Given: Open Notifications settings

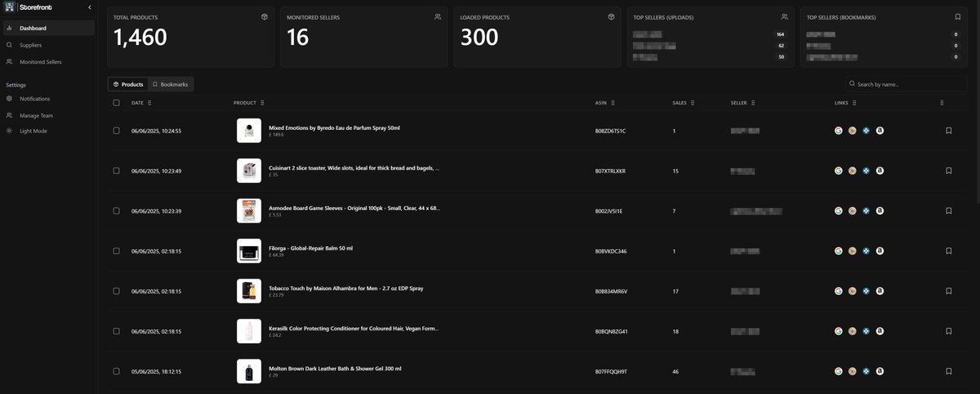Looking at the screenshot, I should coord(48,99).
